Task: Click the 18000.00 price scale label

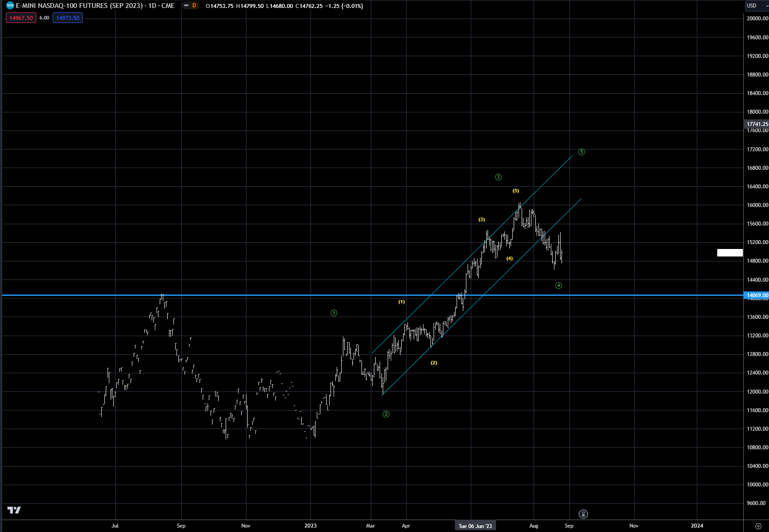Action: coord(757,112)
